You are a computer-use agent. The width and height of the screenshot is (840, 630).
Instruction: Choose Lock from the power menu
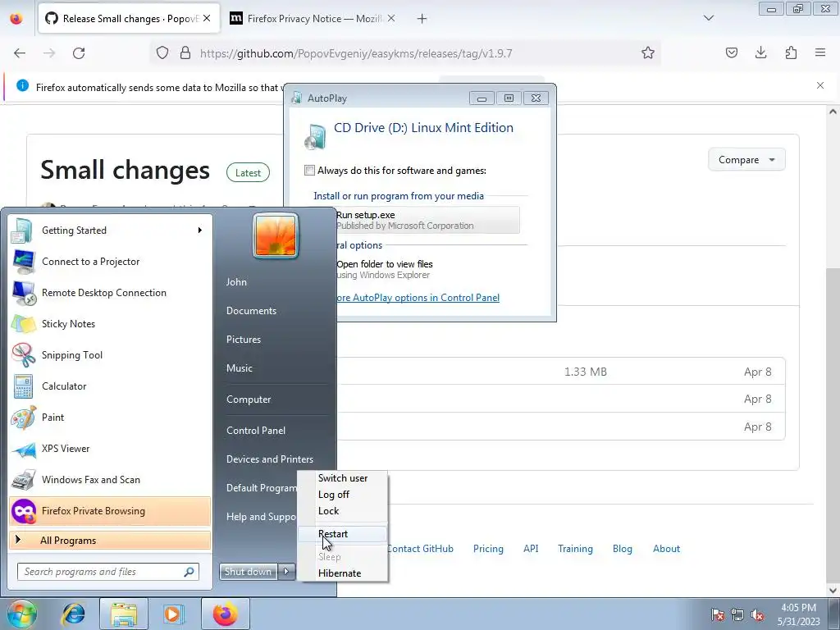click(342, 511)
